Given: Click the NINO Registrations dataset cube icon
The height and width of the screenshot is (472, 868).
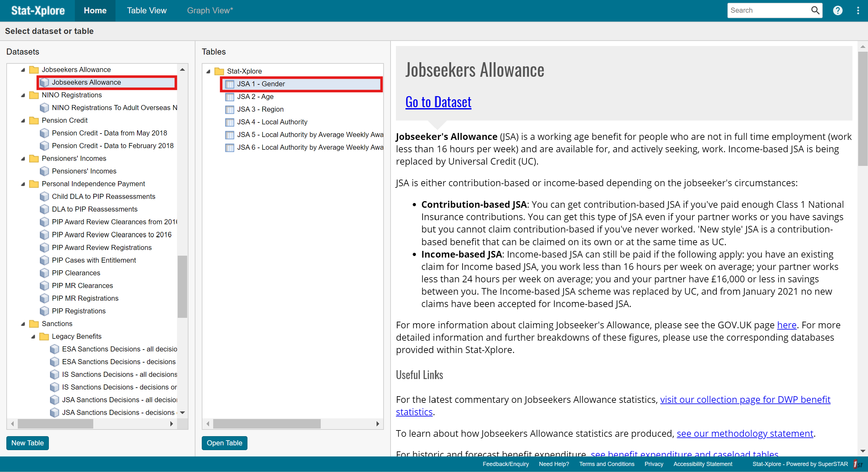Looking at the screenshot, I should click(x=44, y=108).
